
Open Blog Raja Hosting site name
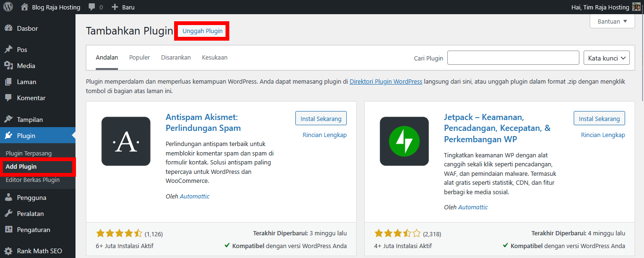point(56,7)
